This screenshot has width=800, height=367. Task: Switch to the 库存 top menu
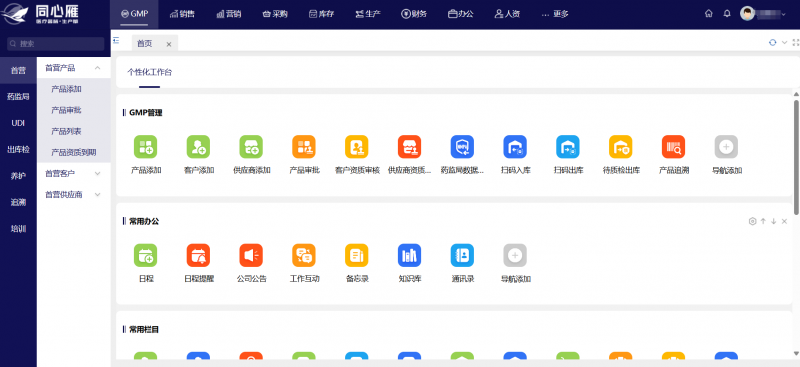point(321,14)
